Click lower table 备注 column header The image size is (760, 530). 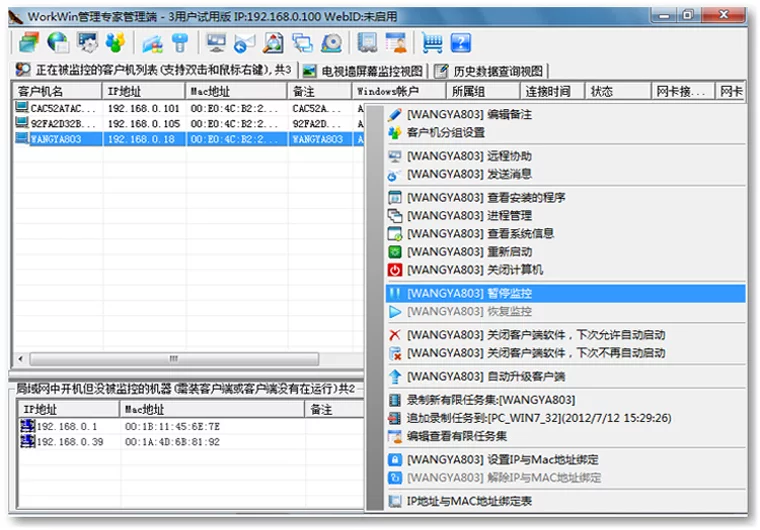(x=334, y=409)
